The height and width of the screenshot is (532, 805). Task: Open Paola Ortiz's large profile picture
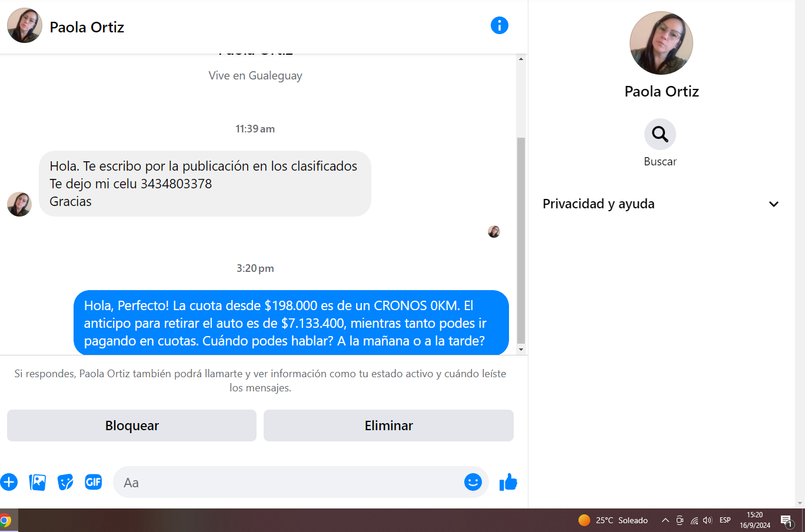click(x=661, y=43)
